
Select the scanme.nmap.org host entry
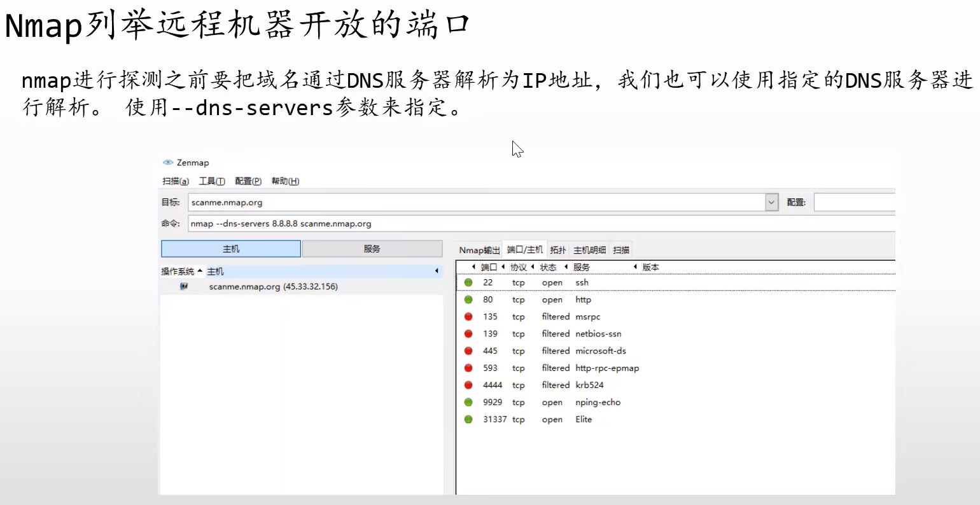272,286
